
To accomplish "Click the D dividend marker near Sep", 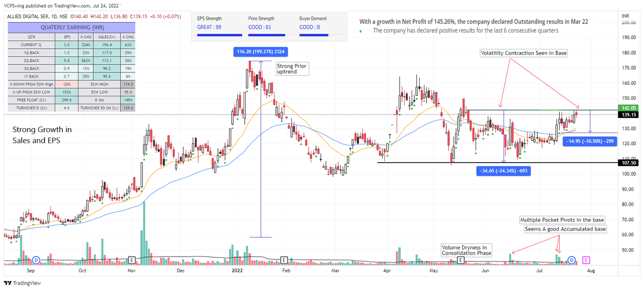I will coord(36,260).
